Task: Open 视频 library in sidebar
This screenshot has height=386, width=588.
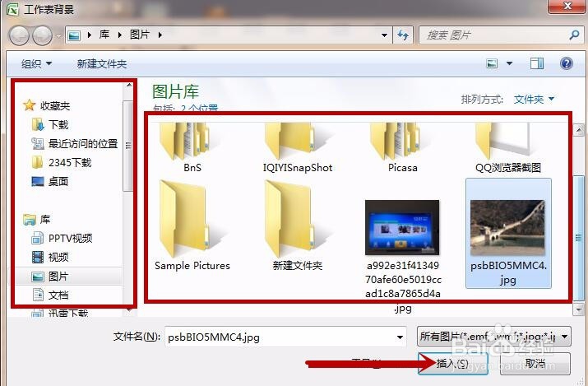Action: [58, 258]
